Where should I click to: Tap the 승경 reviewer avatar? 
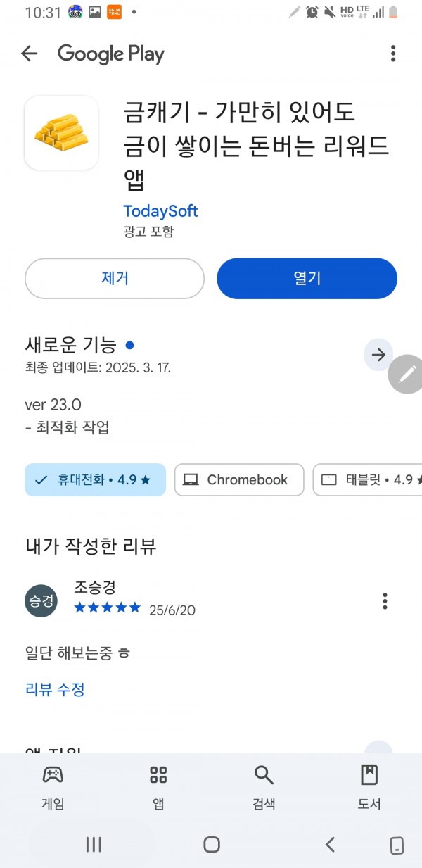[41, 601]
